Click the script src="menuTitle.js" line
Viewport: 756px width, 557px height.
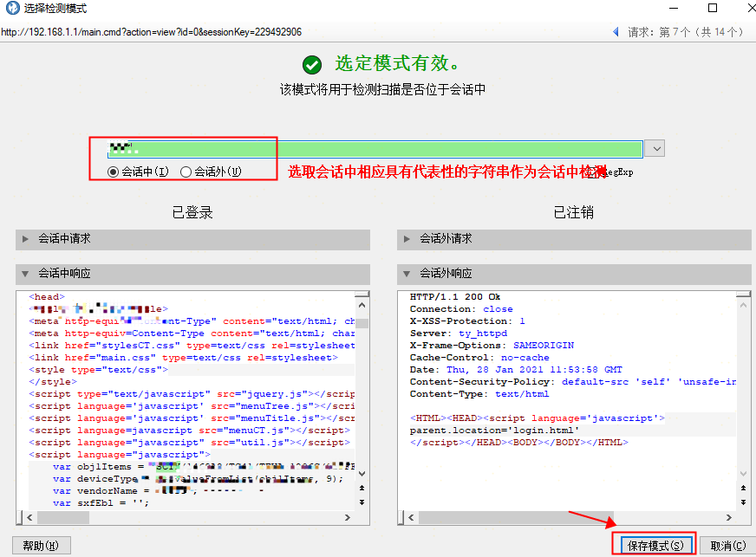pyautogui.click(x=192, y=418)
